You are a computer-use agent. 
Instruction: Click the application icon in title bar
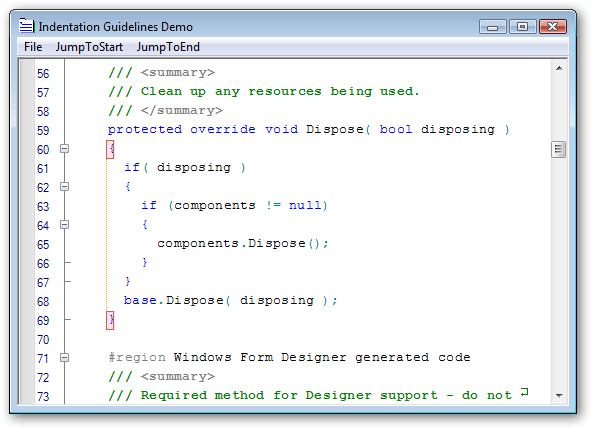click(x=26, y=26)
